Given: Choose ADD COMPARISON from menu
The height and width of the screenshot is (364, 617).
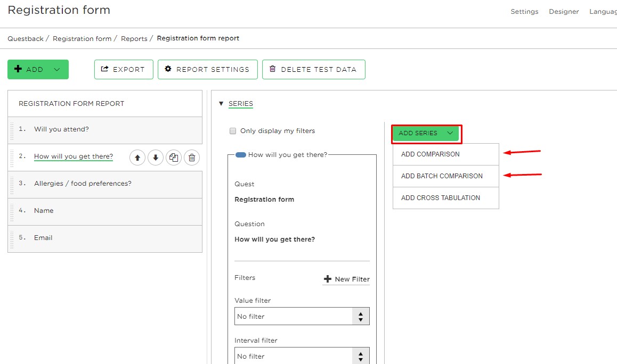Looking at the screenshot, I should [x=446, y=154].
